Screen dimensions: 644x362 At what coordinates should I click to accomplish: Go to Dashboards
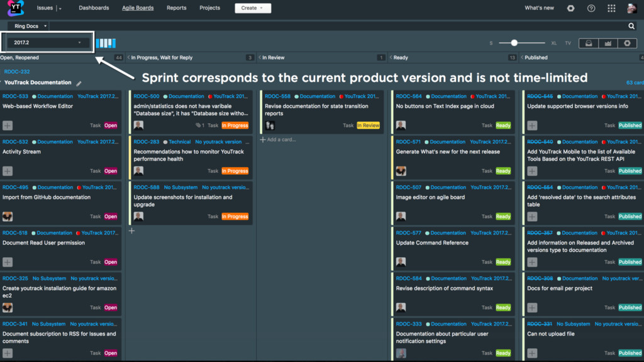click(x=94, y=8)
